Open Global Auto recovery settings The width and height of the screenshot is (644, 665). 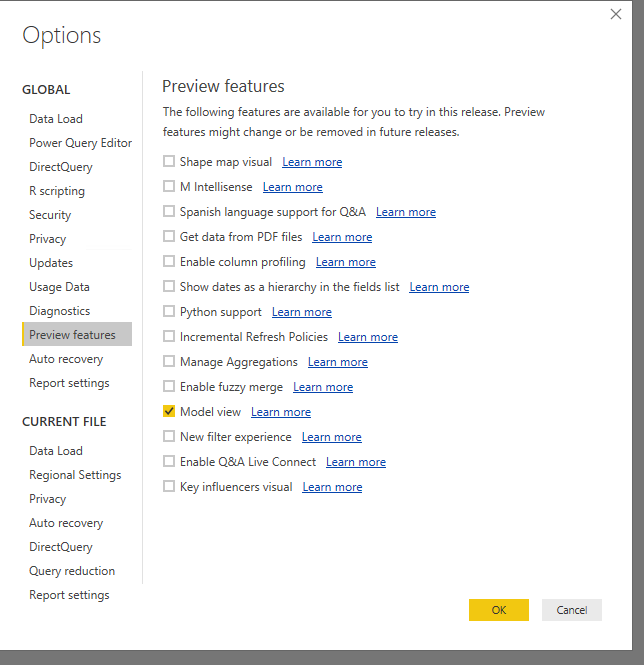tap(66, 359)
